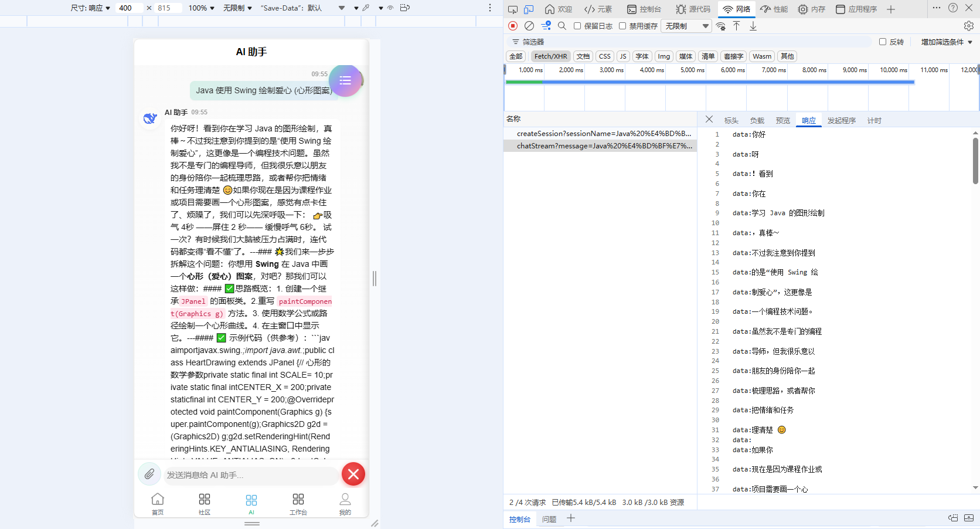
Task: Click the red stop generation button
Action: pyautogui.click(x=353, y=474)
